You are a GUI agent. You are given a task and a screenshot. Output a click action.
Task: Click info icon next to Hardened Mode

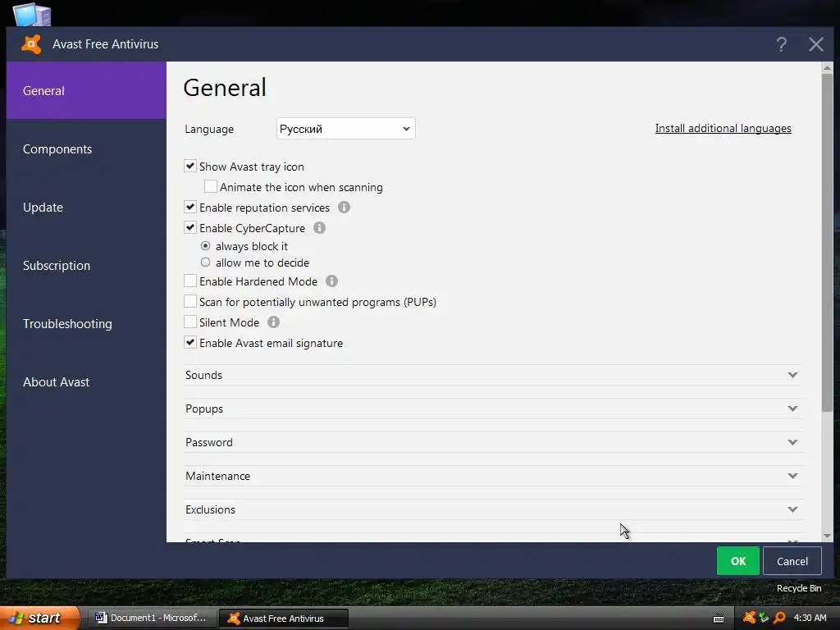[331, 281]
